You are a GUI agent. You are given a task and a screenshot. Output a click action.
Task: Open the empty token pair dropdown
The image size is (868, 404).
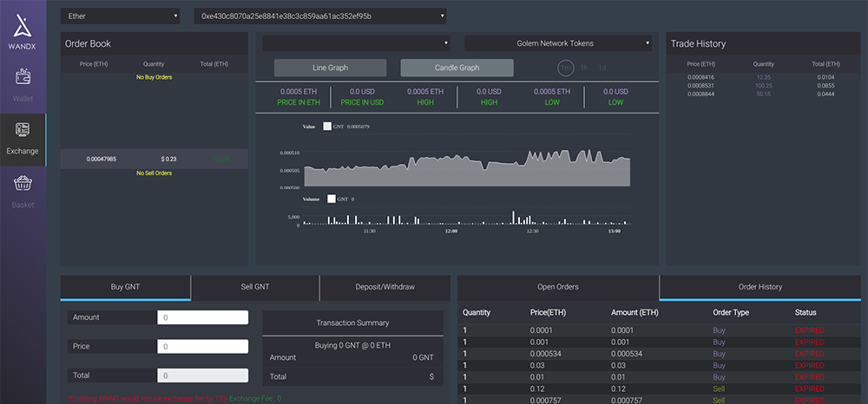tap(356, 43)
